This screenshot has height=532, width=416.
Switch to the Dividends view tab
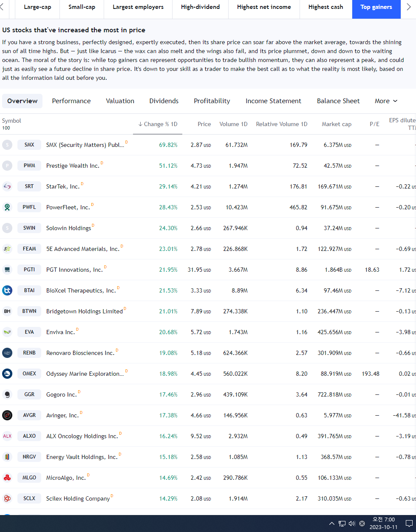[164, 101]
